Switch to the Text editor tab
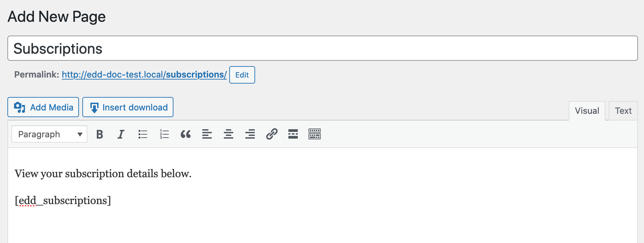This screenshot has height=243, width=644. [x=623, y=111]
